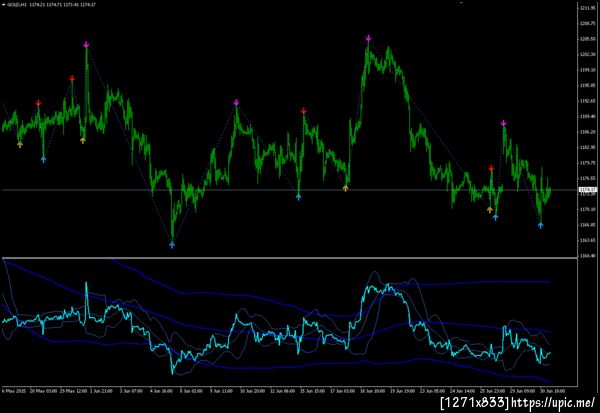Click the current price tag 1174.17
Screen dimensions: 600x413
[587, 189]
